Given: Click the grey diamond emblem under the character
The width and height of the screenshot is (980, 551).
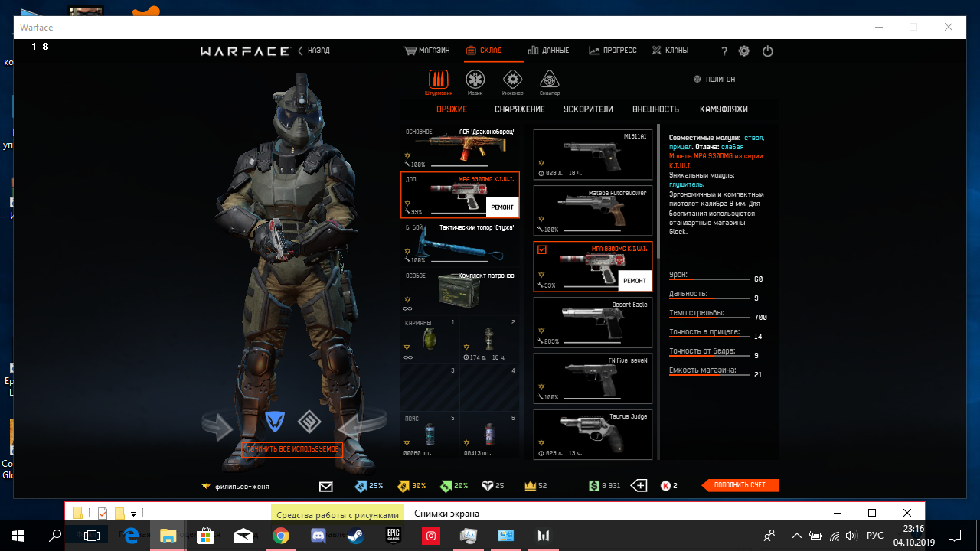Looking at the screenshot, I should click(309, 421).
